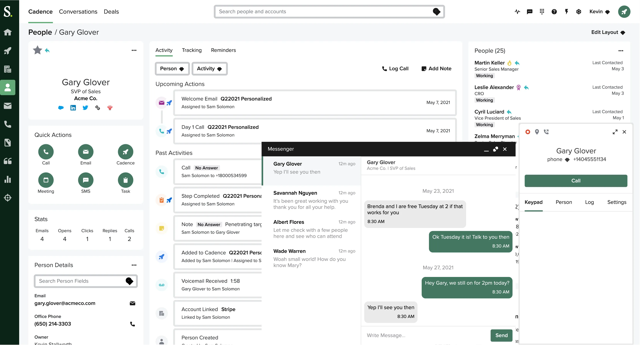Select the Log tab in dialer
The width and height of the screenshot is (644, 345).
[x=589, y=202]
